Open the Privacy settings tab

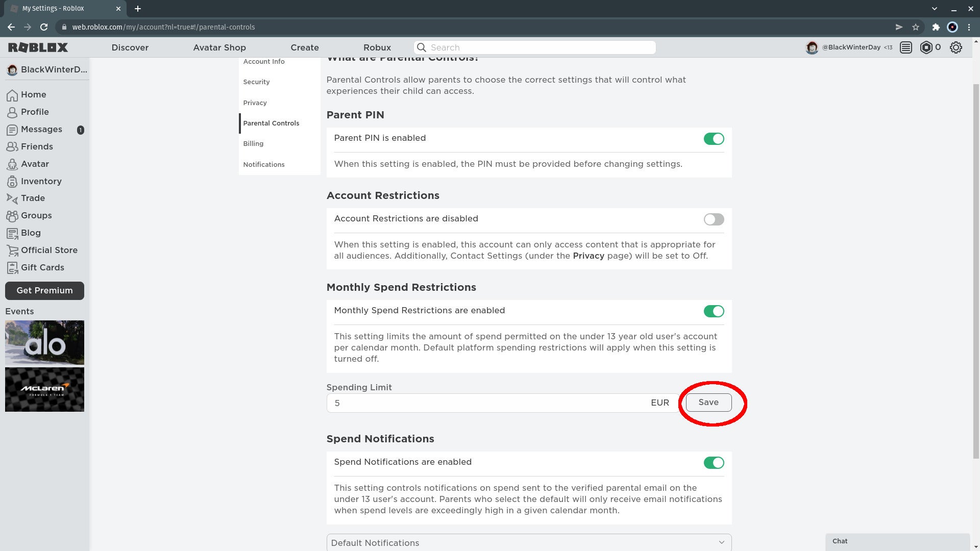(280, 103)
